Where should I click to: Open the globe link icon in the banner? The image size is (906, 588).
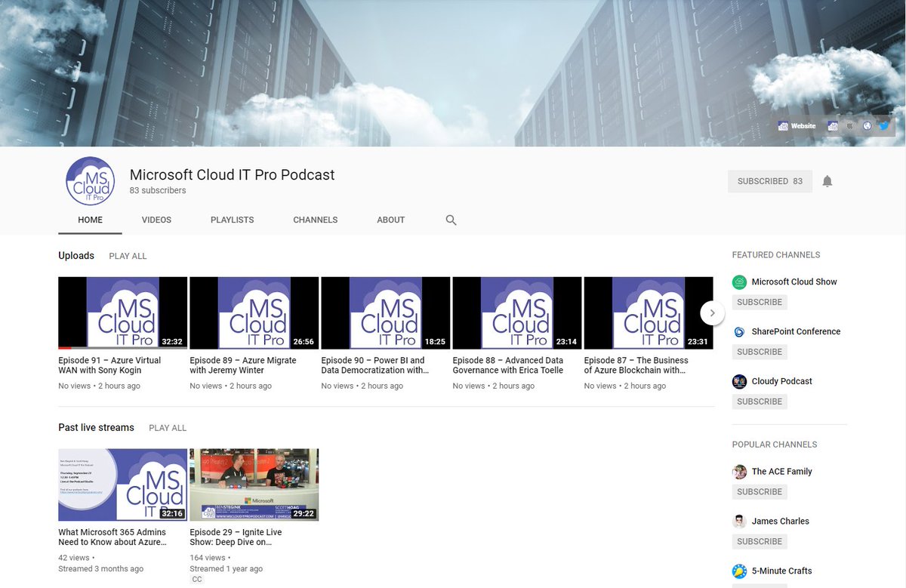[868, 125]
